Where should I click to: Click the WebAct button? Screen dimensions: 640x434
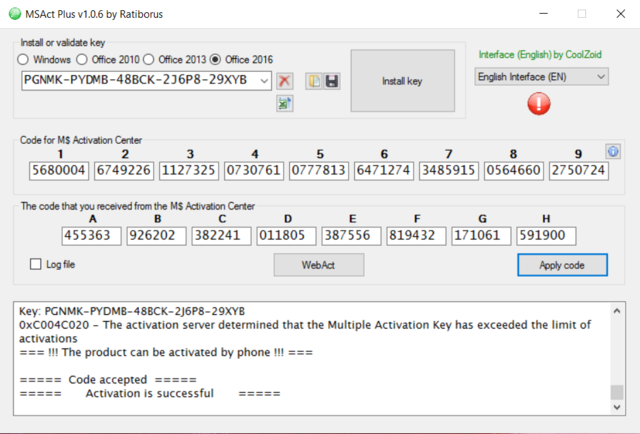tap(319, 265)
